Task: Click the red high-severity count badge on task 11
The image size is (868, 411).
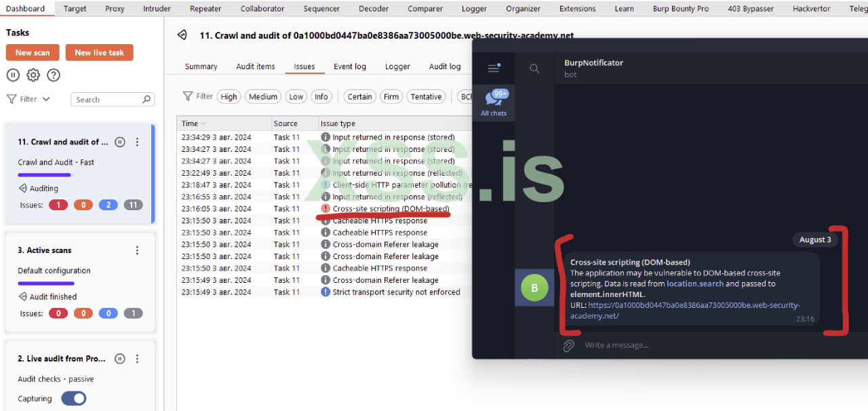Action: (x=58, y=205)
